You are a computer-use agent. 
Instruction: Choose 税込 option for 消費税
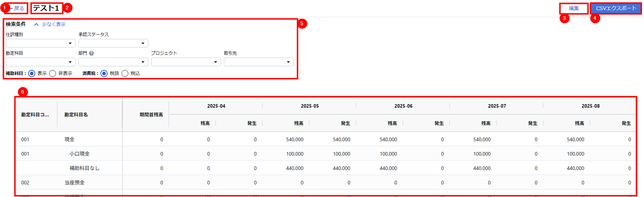[125, 73]
